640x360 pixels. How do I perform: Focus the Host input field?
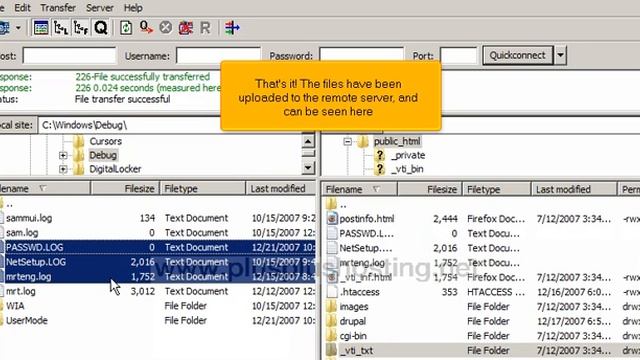pyautogui.click(x=69, y=56)
